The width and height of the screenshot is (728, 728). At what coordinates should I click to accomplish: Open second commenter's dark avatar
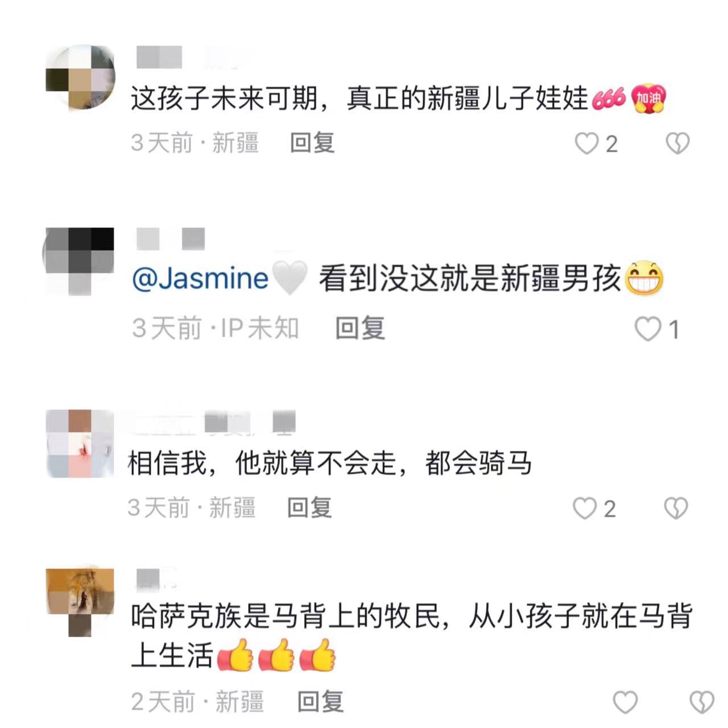79,261
